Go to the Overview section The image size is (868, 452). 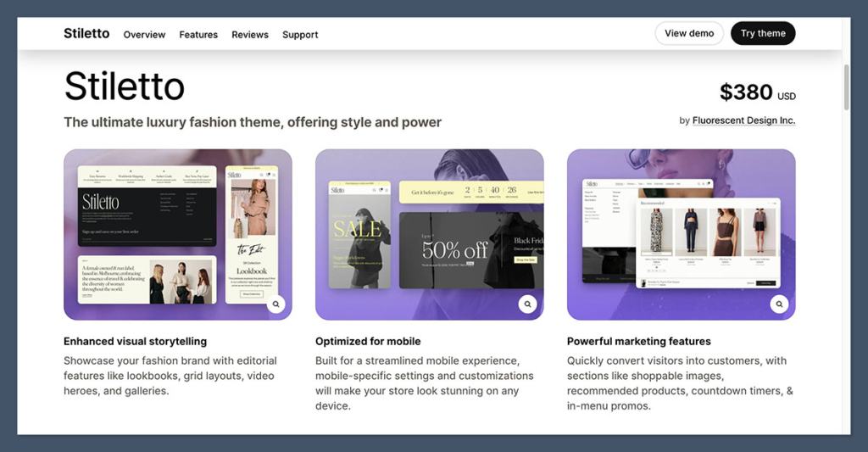click(x=144, y=34)
